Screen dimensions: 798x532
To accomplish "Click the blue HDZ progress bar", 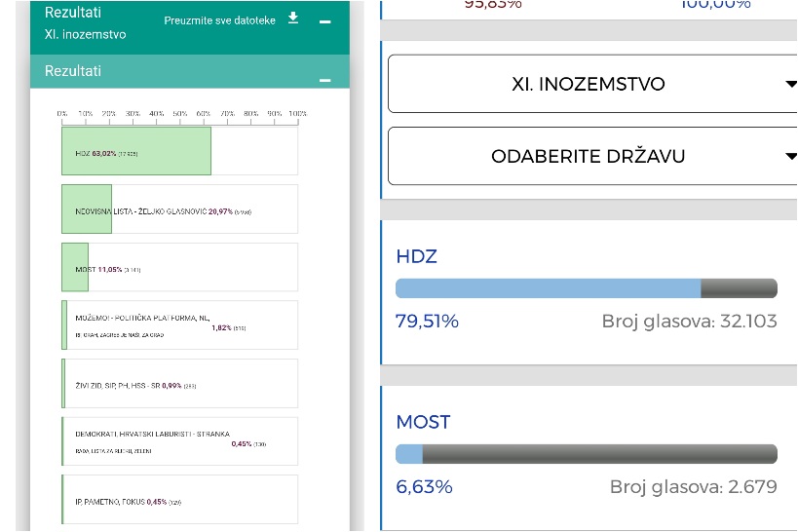I will [x=548, y=288].
